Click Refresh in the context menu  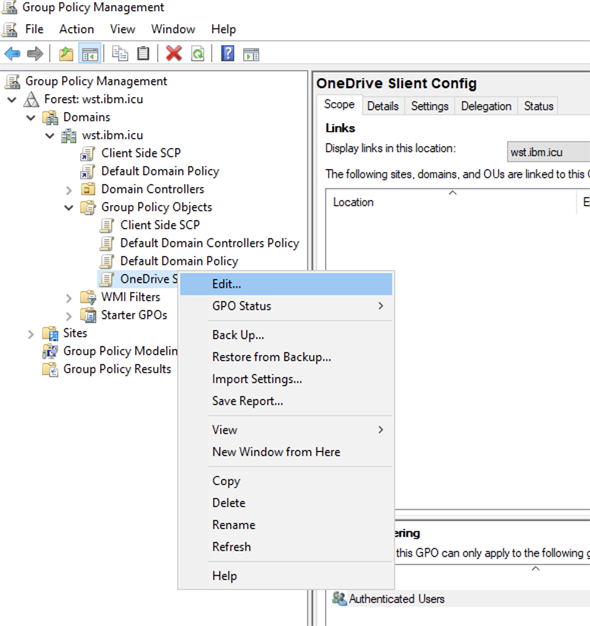[286, 547]
